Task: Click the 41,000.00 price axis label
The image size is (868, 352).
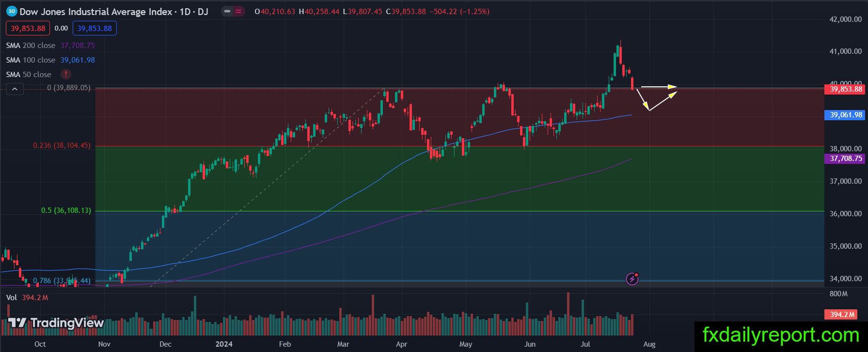Action: point(846,51)
